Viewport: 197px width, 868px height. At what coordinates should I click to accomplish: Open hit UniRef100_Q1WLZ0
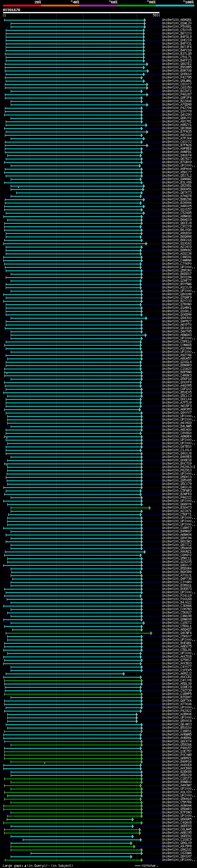pyautogui.click(x=176, y=23)
